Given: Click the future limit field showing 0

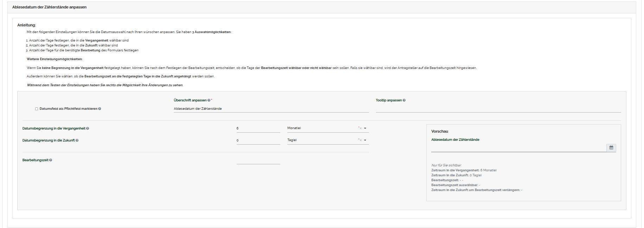Looking at the screenshot, I should coord(258,140).
